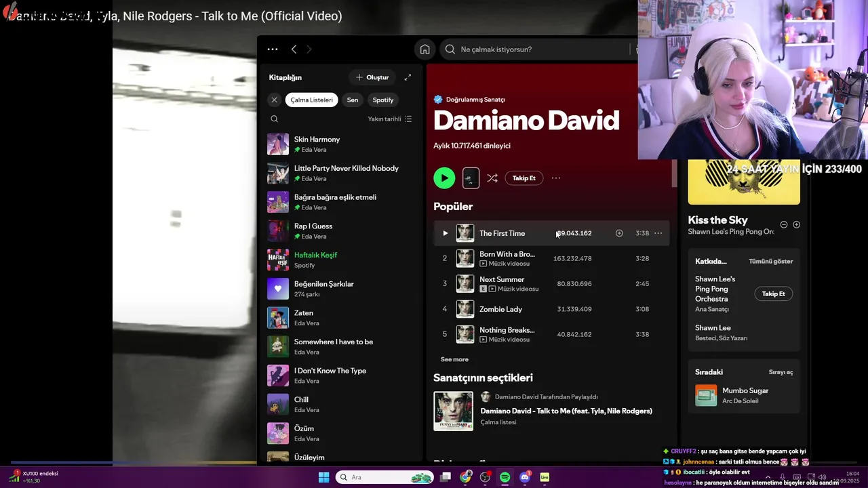This screenshot has height=488, width=868.
Task: Follow the artist with Takip Et
Action: pos(524,178)
